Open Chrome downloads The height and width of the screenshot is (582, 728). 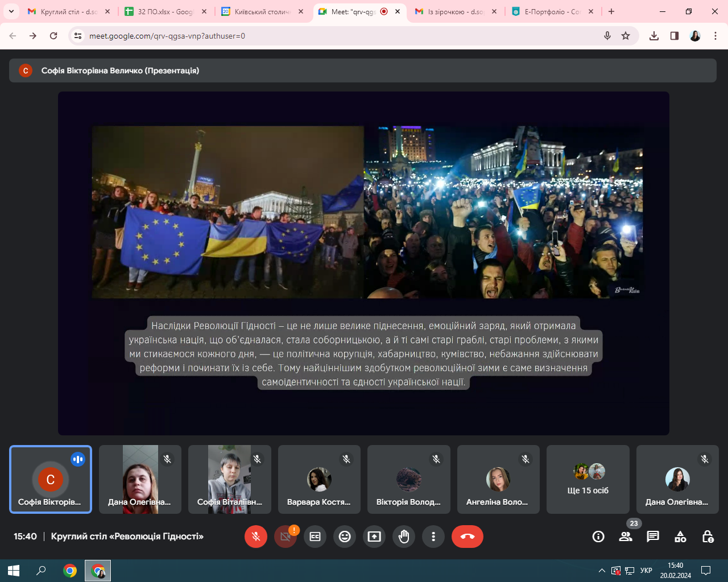(654, 36)
